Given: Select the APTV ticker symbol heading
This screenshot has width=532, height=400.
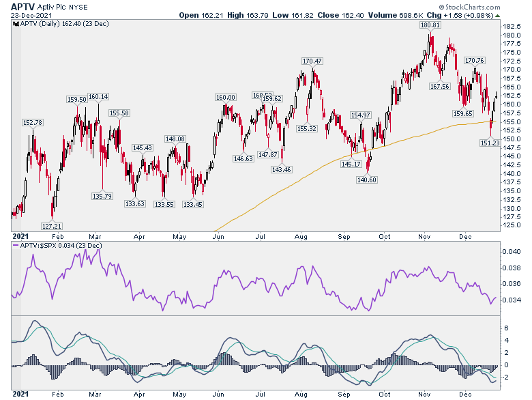Looking at the screenshot, I should pos(23,7).
